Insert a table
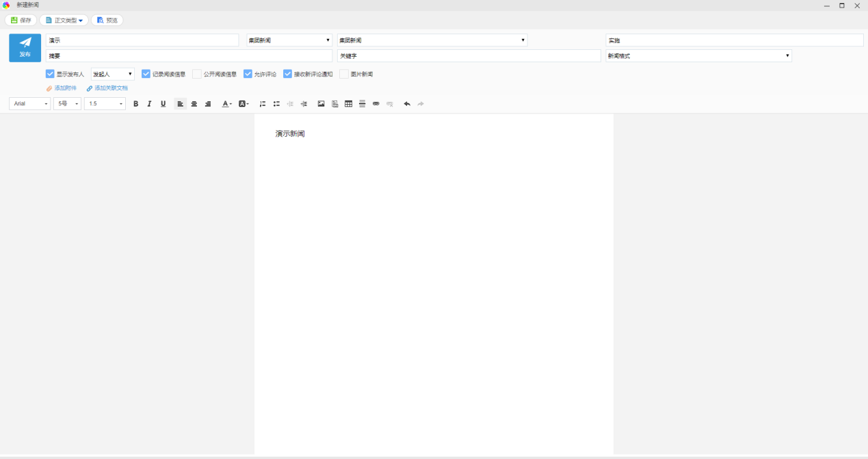Image resolution: width=868 pixels, height=459 pixels. click(349, 104)
